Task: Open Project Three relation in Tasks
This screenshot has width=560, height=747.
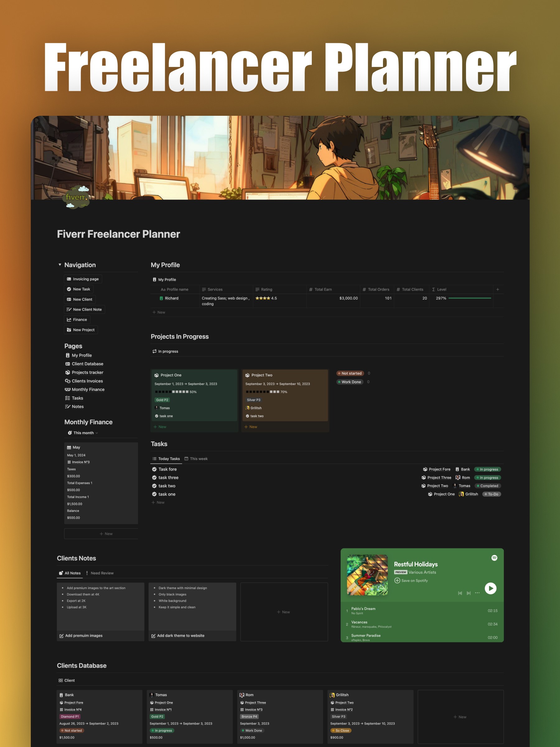Action: [436, 477]
